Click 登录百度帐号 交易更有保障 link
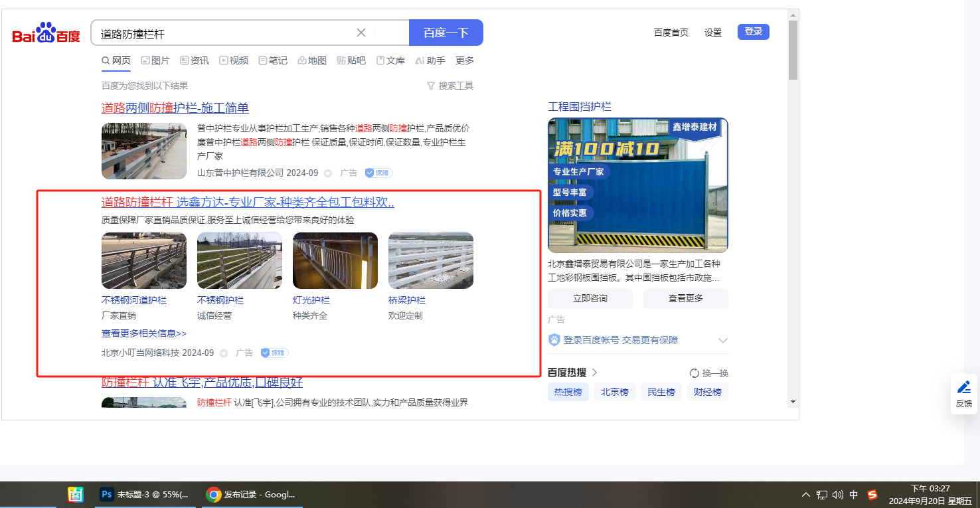The width and height of the screenshot is (980, 508). (x=621, y=340)
